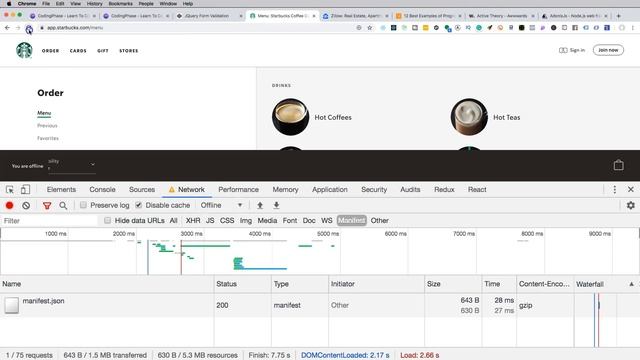Toggle the Preserve log checkbox
The height and width of the screenshot is (360, 640).
coord(83,205)
